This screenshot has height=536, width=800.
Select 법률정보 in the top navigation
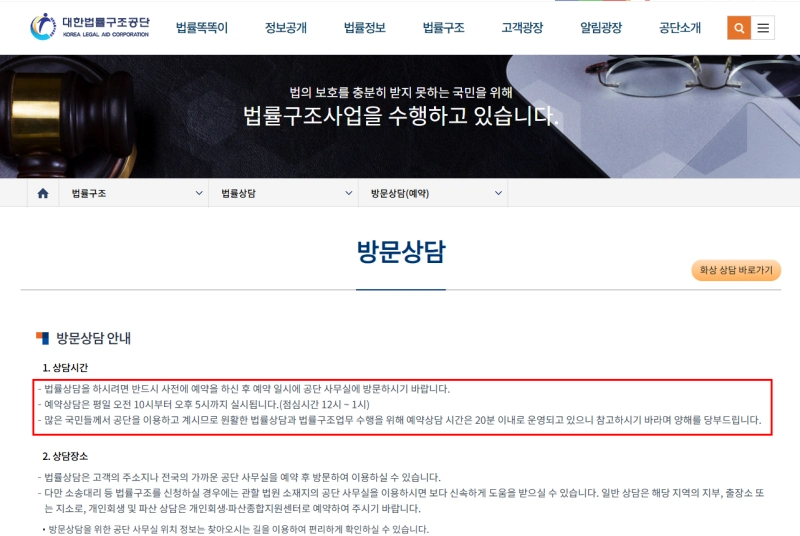[x=364, y=28]
